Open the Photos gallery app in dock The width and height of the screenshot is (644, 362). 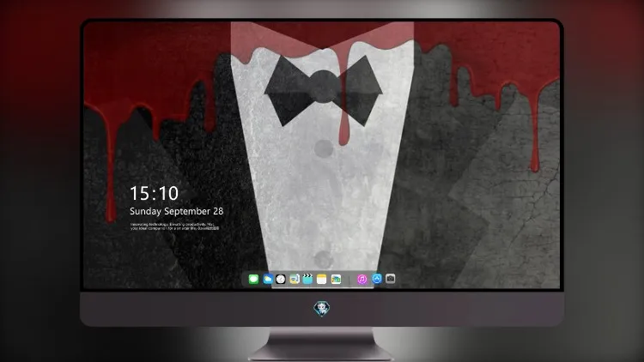(x=336, y=279)
